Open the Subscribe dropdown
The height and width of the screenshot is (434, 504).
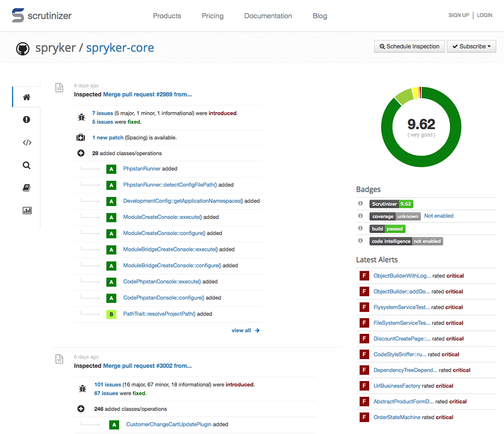pos(471,47)
